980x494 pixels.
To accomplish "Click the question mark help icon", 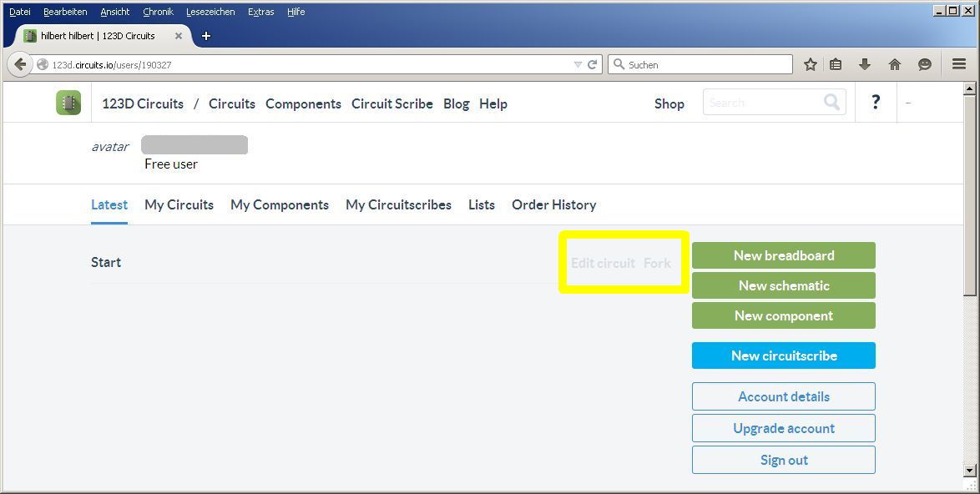I will [x=876, y=102].
